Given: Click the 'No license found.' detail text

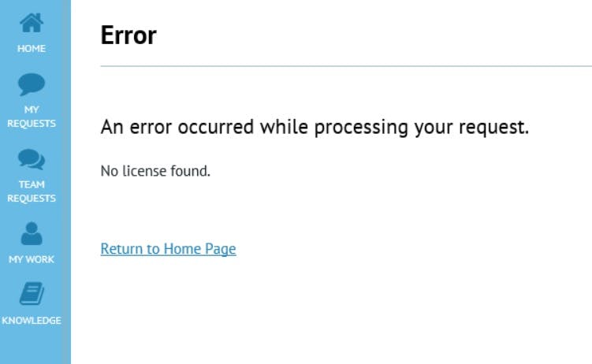Looking at the screenshot, I should pyautogui.click(x=155, y=171).
